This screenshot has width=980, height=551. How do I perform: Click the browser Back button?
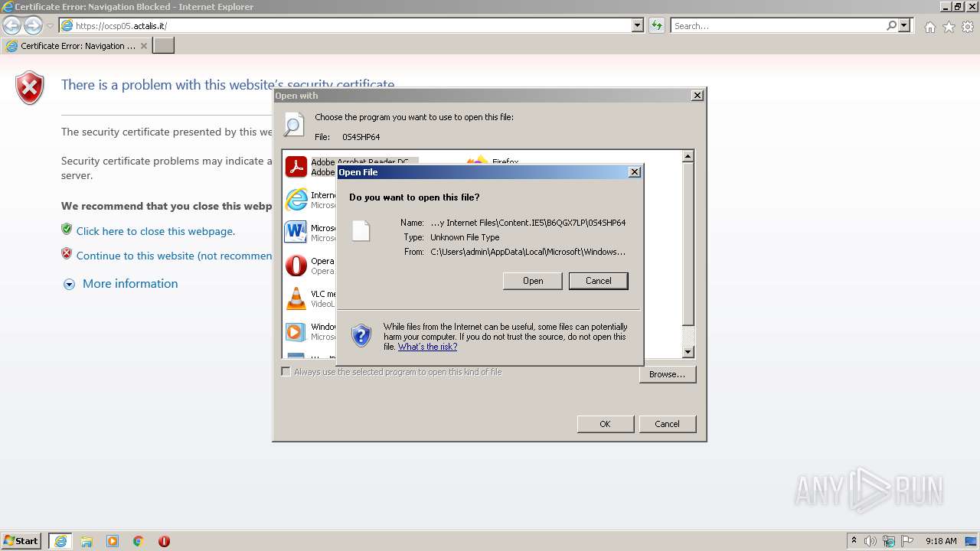(12, 25)
